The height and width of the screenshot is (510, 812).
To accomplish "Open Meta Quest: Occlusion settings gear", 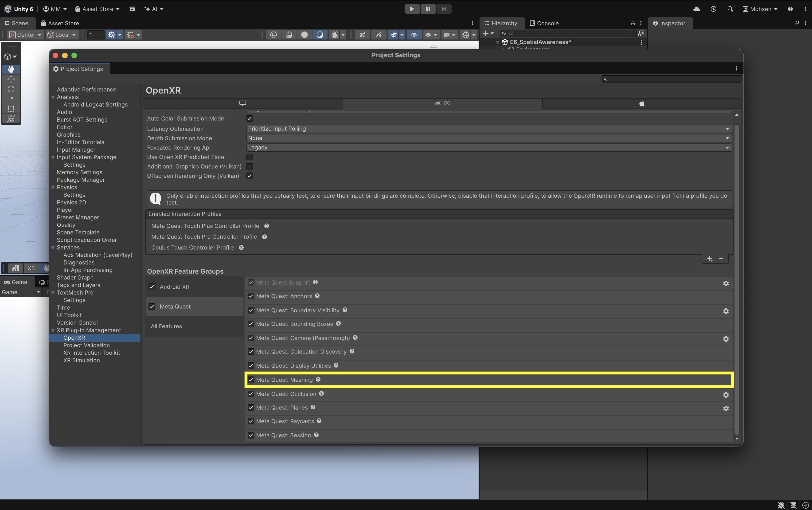I will coord(726,395).
